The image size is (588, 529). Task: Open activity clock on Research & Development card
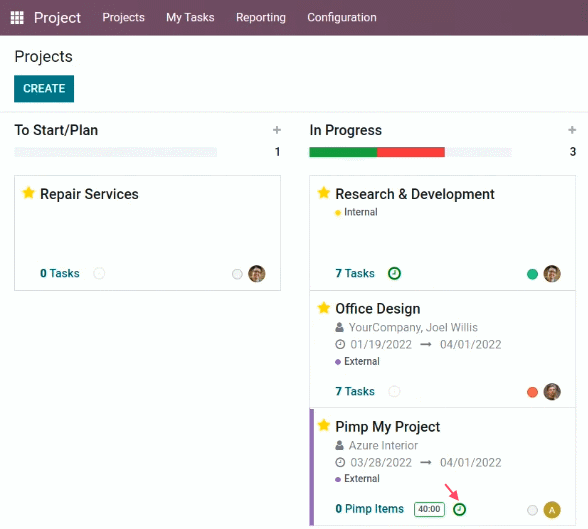point(394,273)
